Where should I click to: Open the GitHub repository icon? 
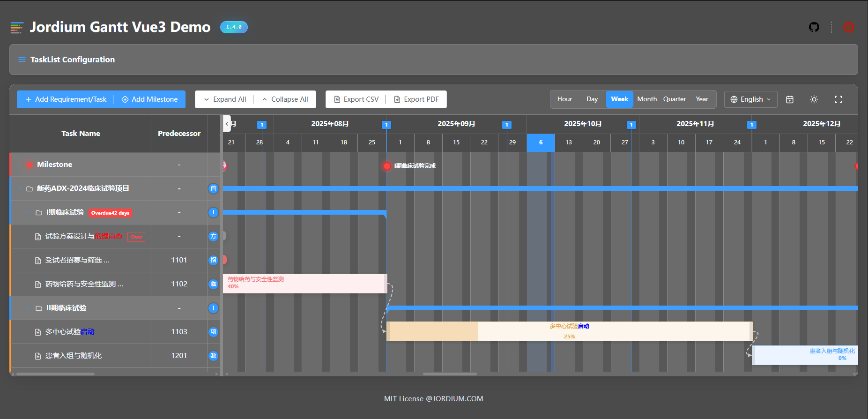814,27
